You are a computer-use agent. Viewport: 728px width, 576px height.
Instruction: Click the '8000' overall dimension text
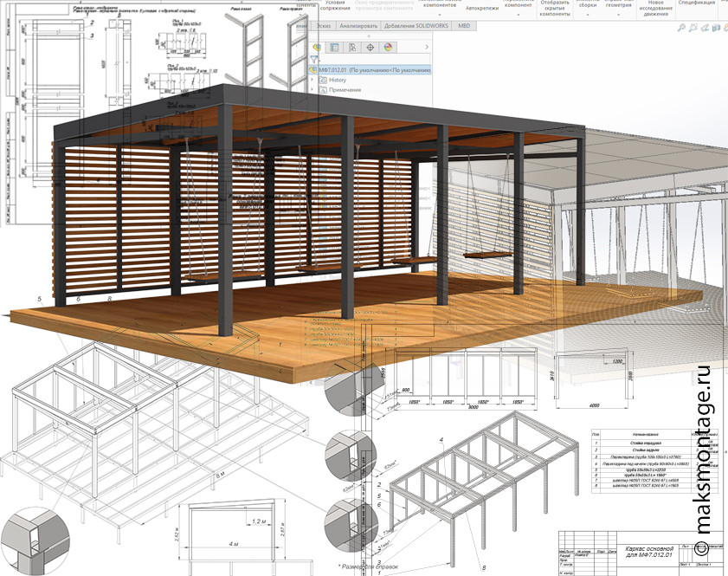474,407
